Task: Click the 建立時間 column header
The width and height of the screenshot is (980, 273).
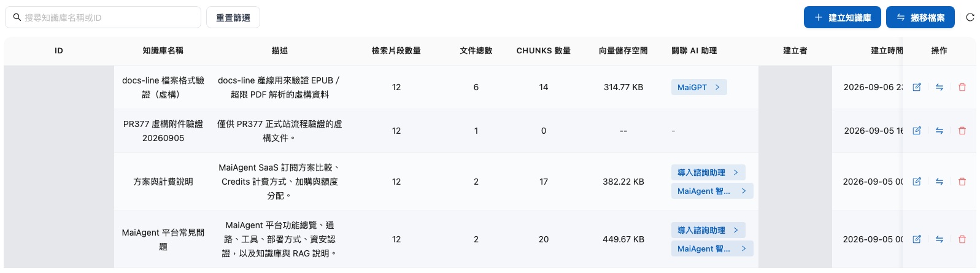Action: pyautogui.click(x=887, y=51)
